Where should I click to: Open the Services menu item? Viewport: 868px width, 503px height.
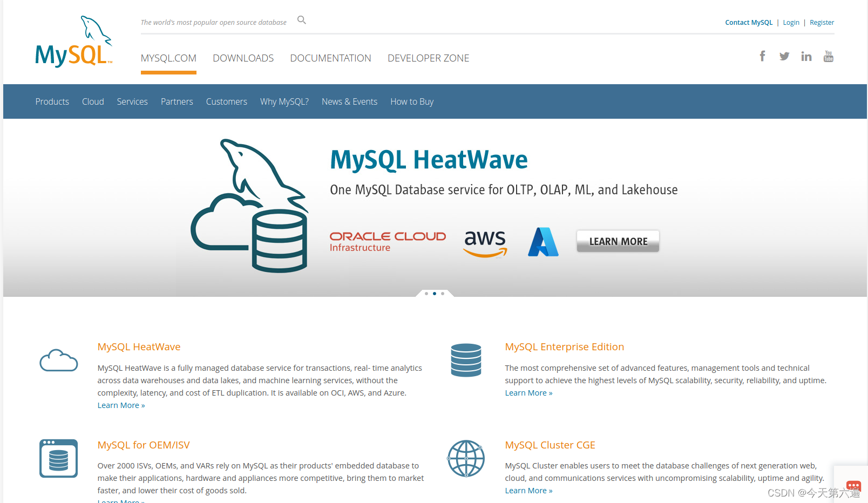[132, 101]
